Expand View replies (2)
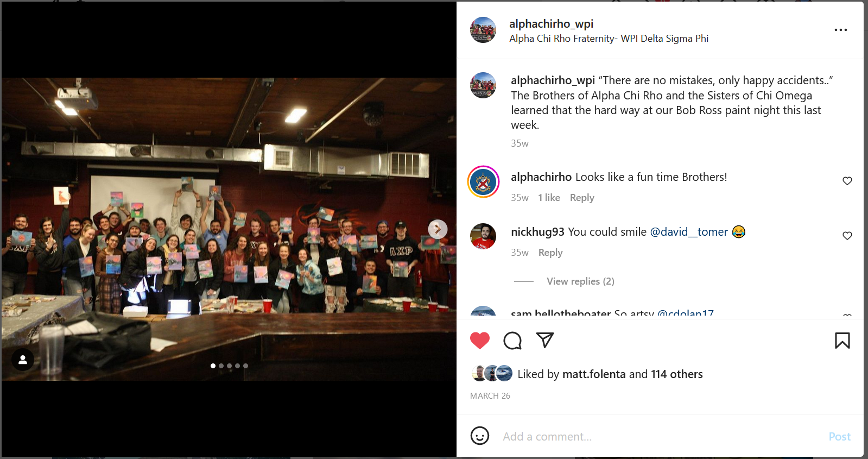868x459 pixels. tap(580, 281)
